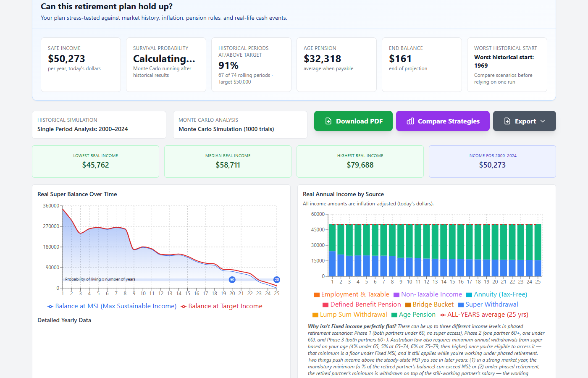Toggle the Bridge Bucket legend entry
This screenshot has height=378, width=588.
429,304
